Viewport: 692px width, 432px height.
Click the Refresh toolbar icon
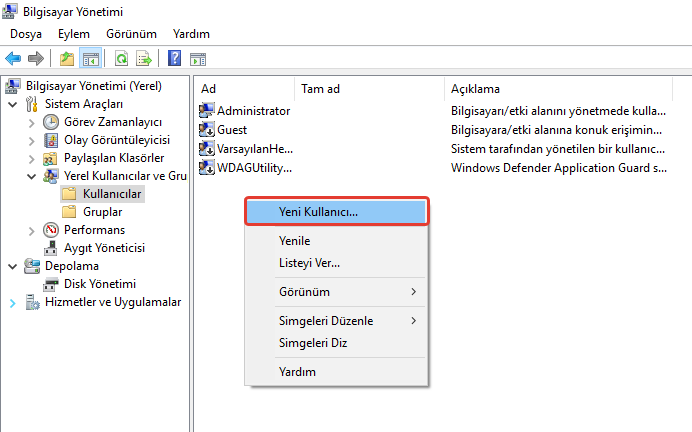(121, 59)
